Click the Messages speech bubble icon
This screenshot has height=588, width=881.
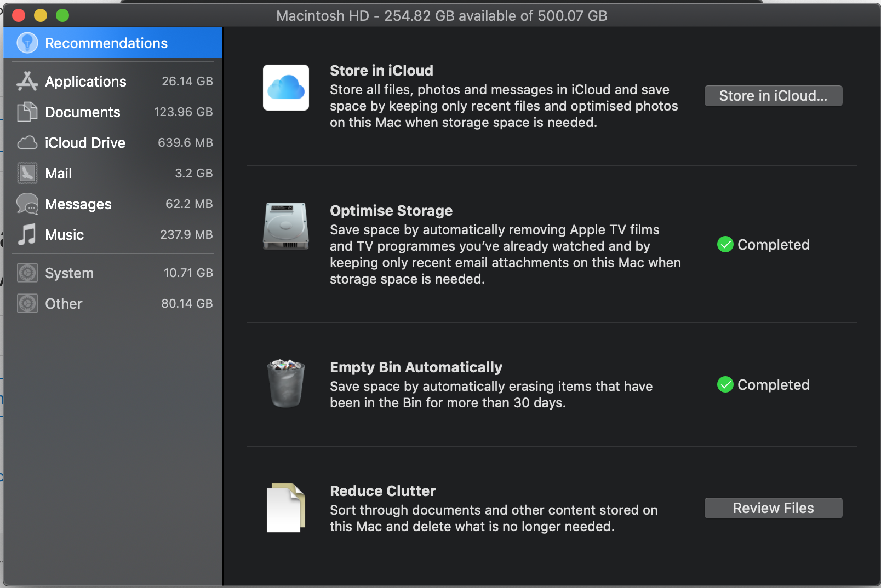coord(27,204)
